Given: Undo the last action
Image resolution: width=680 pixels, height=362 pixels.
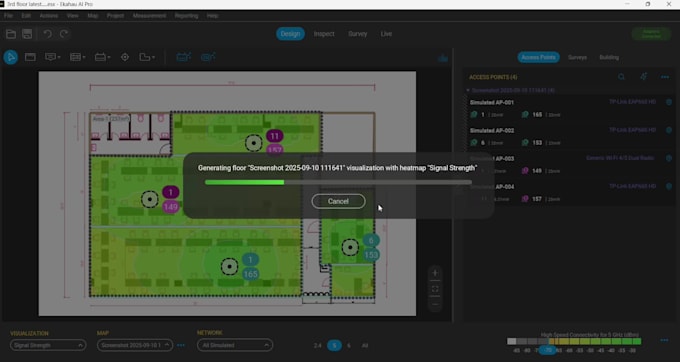Looking at the screenshot, I should point(48,34).
